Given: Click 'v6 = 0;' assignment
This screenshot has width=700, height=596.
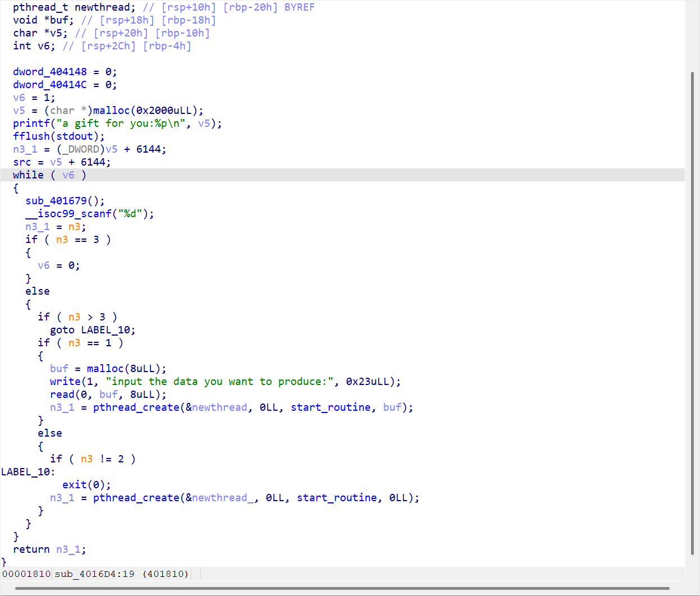Looking at the screenshot, I should coord(59,265).
